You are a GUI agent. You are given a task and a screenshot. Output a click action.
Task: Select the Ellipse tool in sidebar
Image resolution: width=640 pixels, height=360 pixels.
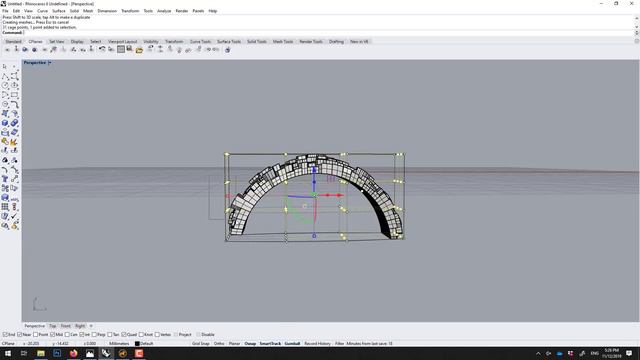[x=14, y=85]
